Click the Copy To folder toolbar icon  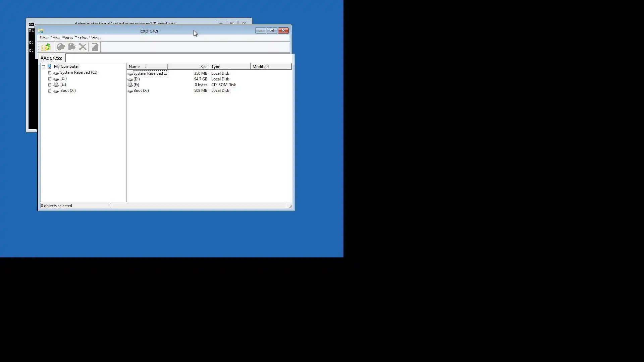point(72,47)
